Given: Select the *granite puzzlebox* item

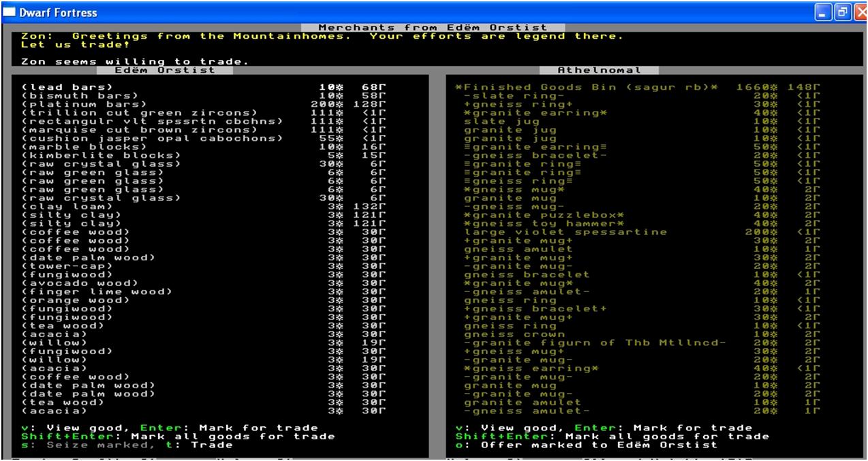Looking at the screenshot, I should pos(544,214).
